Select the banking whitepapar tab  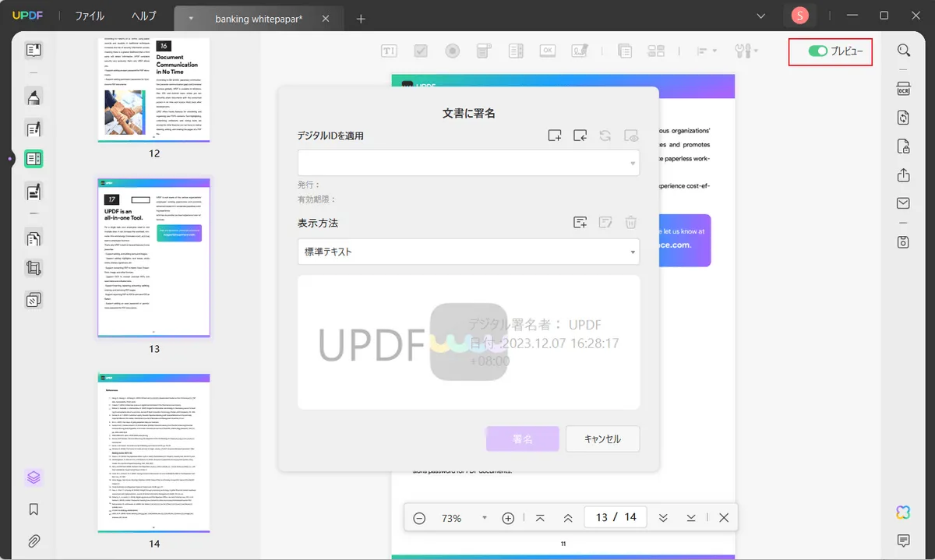pyautogui.click(x=257, y=18)
